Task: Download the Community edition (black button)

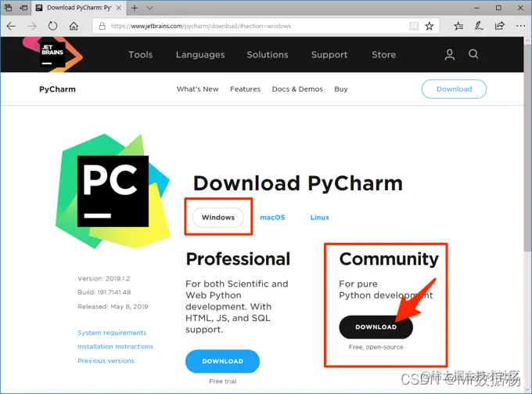Action: (376, 327)
